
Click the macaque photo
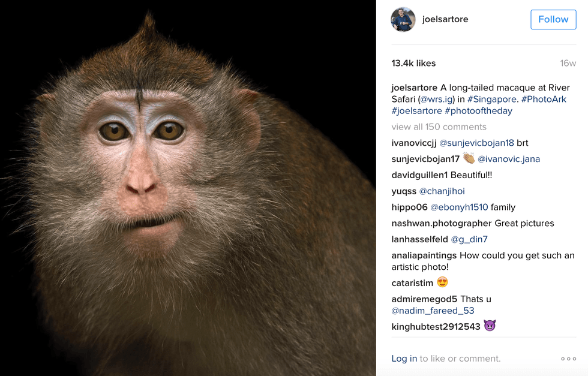pos(188,188)
